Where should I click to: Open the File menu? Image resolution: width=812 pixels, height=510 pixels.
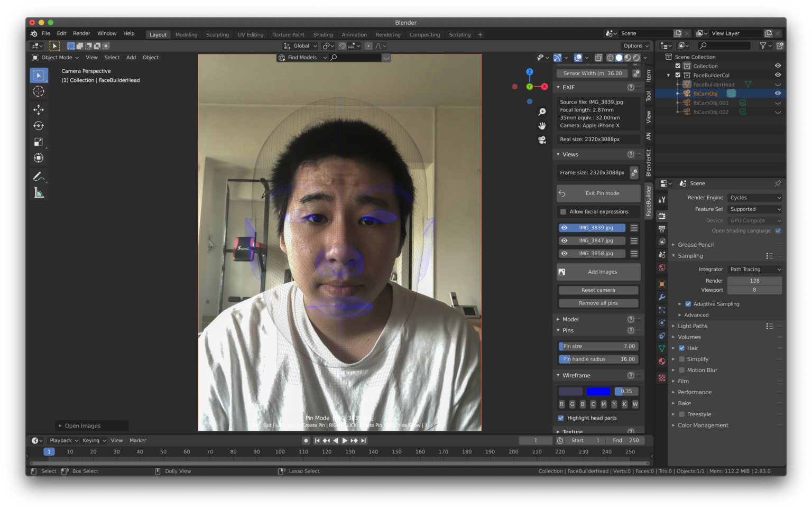pos(46,33)
